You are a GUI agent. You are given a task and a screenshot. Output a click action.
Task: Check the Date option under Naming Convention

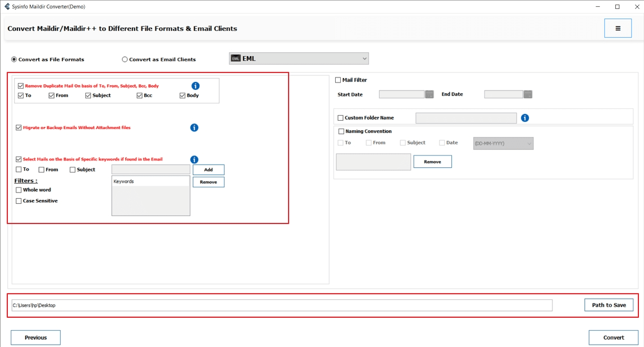pos(442,143)
